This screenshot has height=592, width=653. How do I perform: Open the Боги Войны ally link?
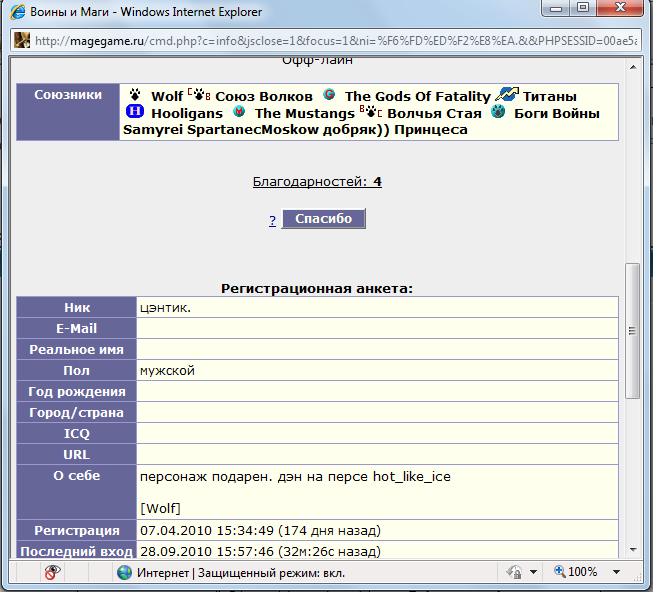pyautogui.click(x=557, y=113)
